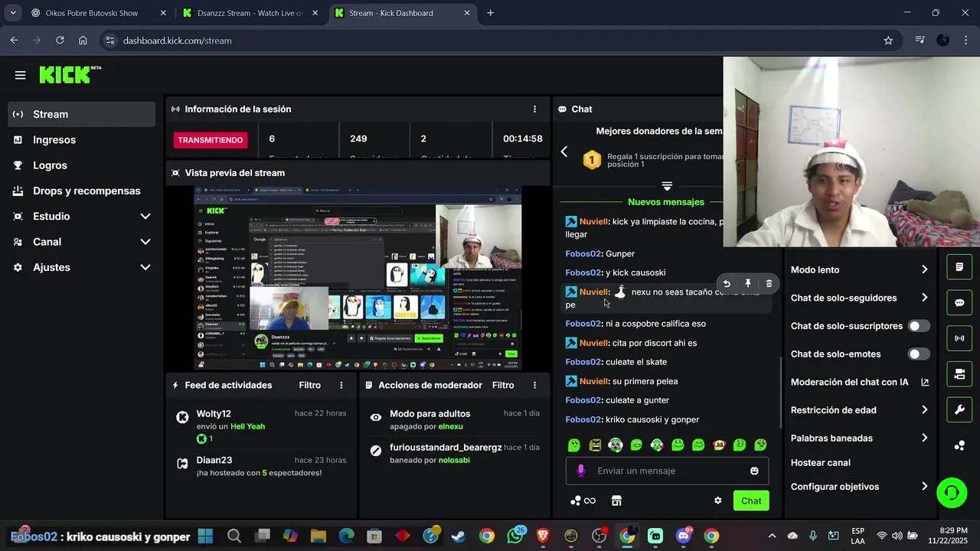This screenshot has width=980, height=551.
Task: Open a new browser tab
Action: [x=491, y=13]
